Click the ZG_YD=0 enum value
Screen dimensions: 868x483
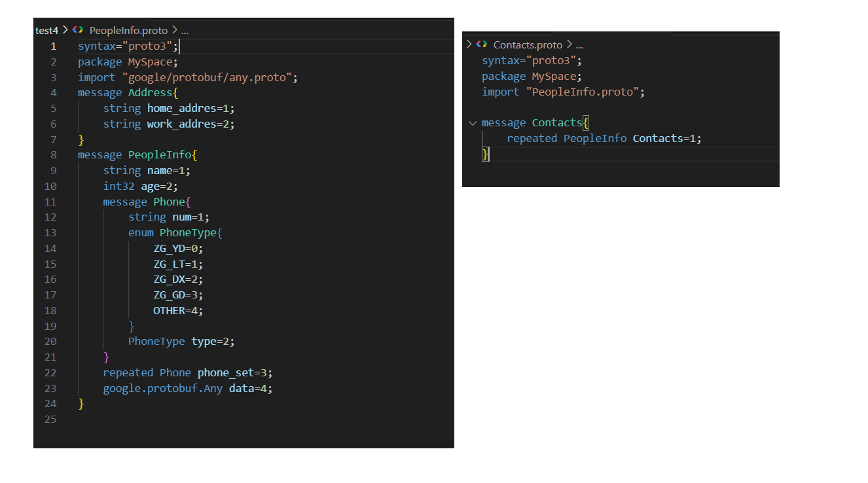coord(179,249)
